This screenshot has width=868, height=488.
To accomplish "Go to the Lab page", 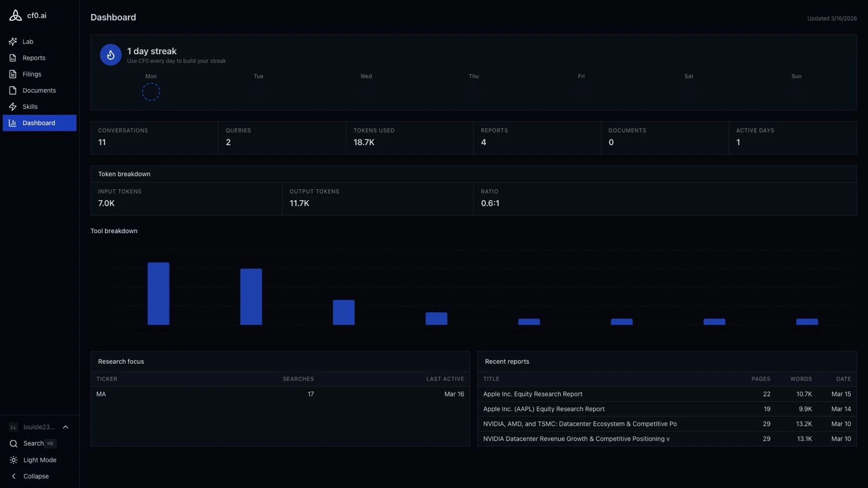I will click(28, 42).
